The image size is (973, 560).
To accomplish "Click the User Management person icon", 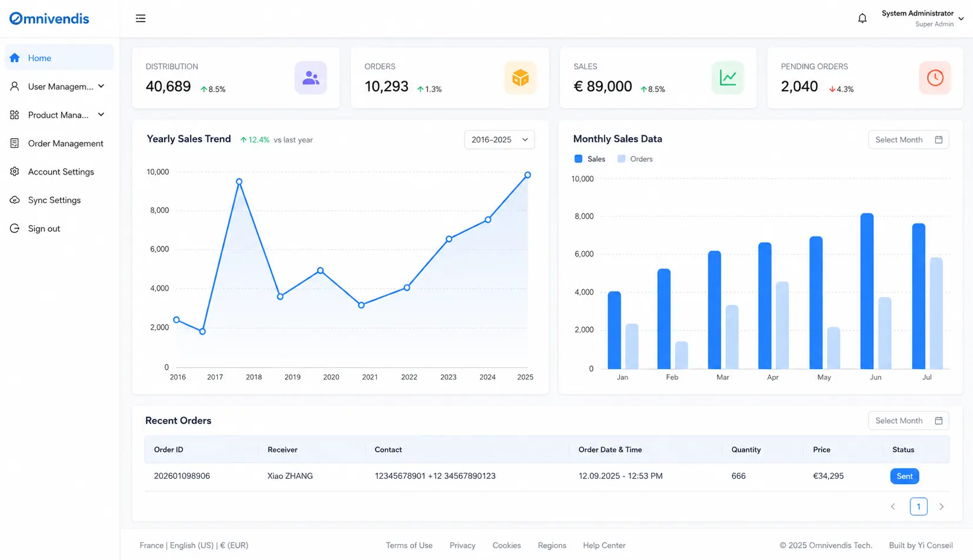I will (15, 86).
